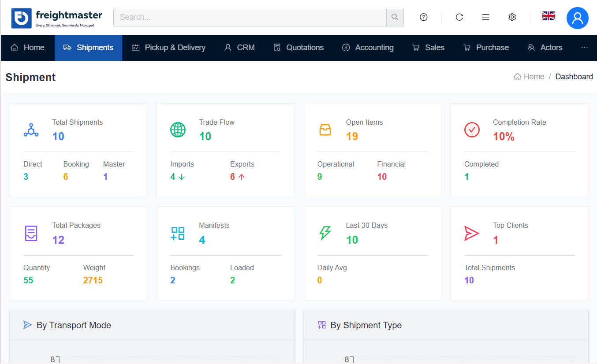The height and width of the screenshot is (364, 597).
Task: Open the help question mark icon
Action: (423, 17)
